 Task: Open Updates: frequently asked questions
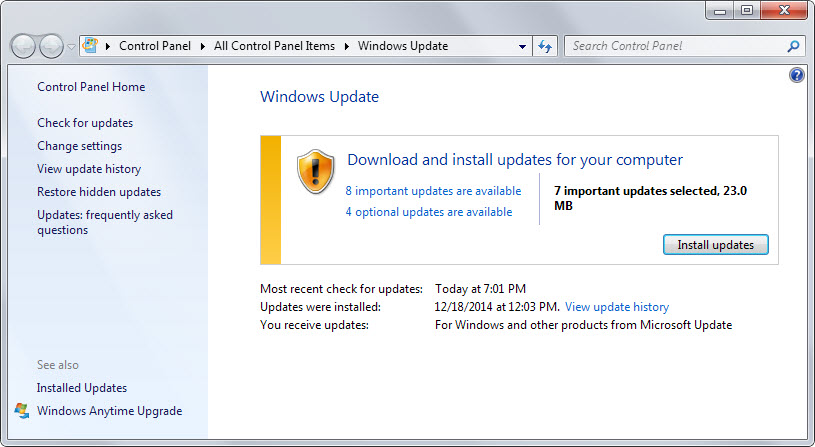pyautogui.click(x=104, y=222)
